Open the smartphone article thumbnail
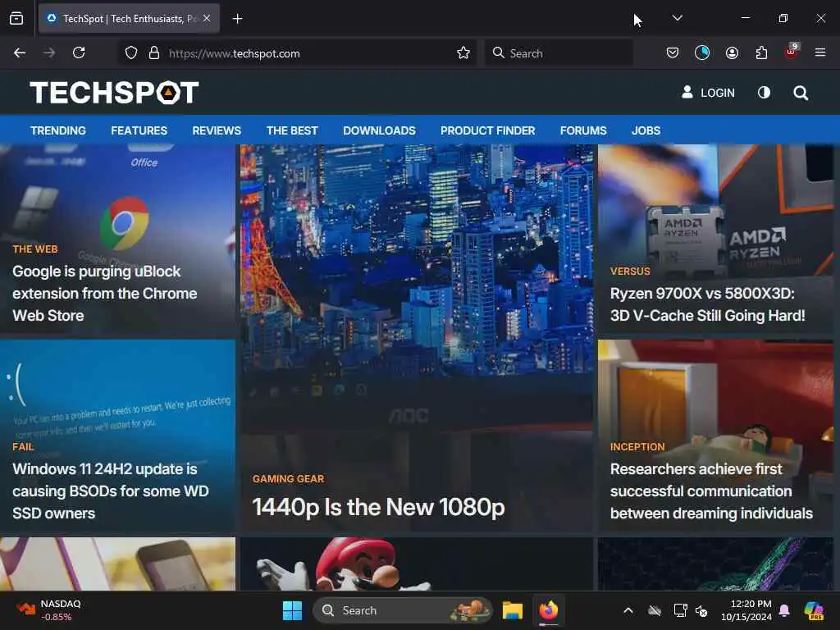This screenshot has width=840, height=630. pos(117,564)
